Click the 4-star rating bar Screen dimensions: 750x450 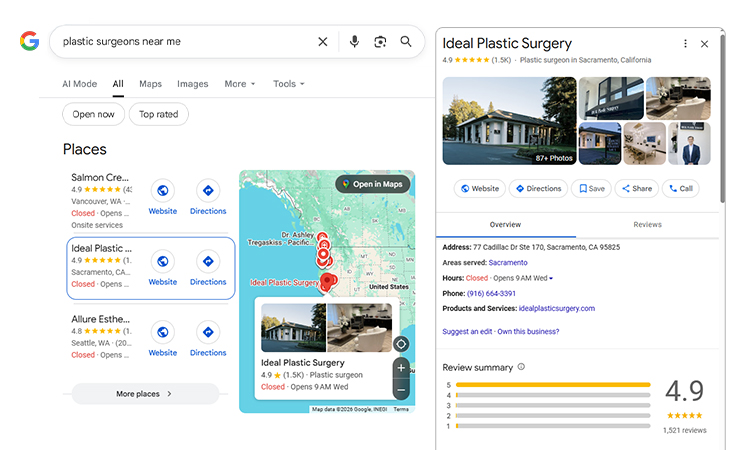point(553,395)
